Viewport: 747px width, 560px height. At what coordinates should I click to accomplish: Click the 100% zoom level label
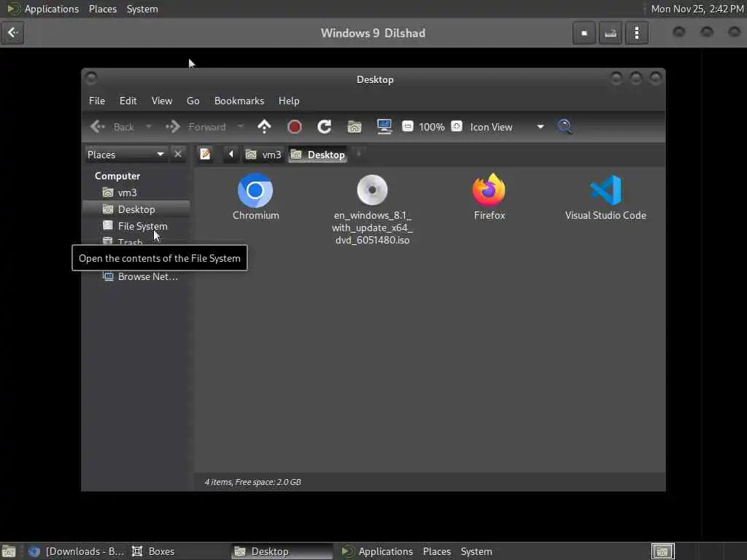point(432,127)
